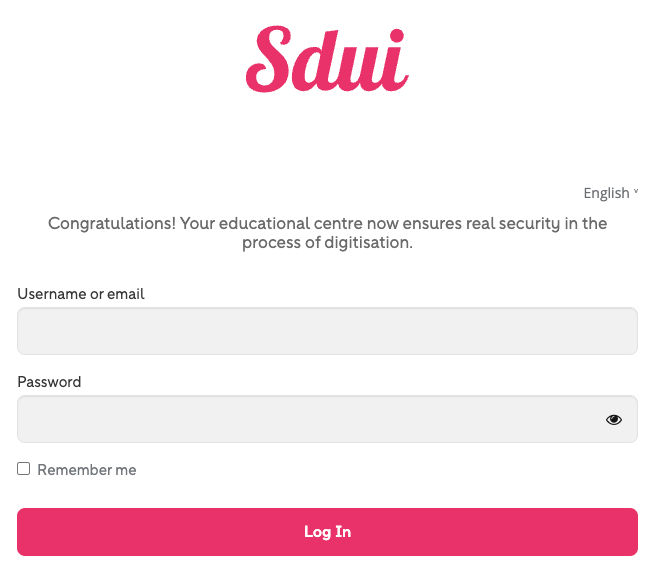Click the letter d in the Sdui logo
656x583 pixels.
(x=315, y=63)
